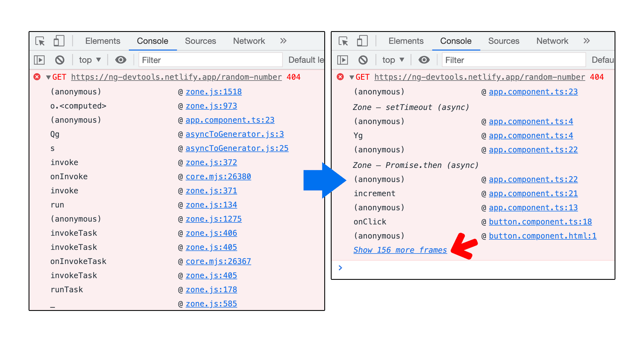This screenshot has height=342, width=644.
Task: Click the show console settings eye icon
Action: [x=121, y=60]
